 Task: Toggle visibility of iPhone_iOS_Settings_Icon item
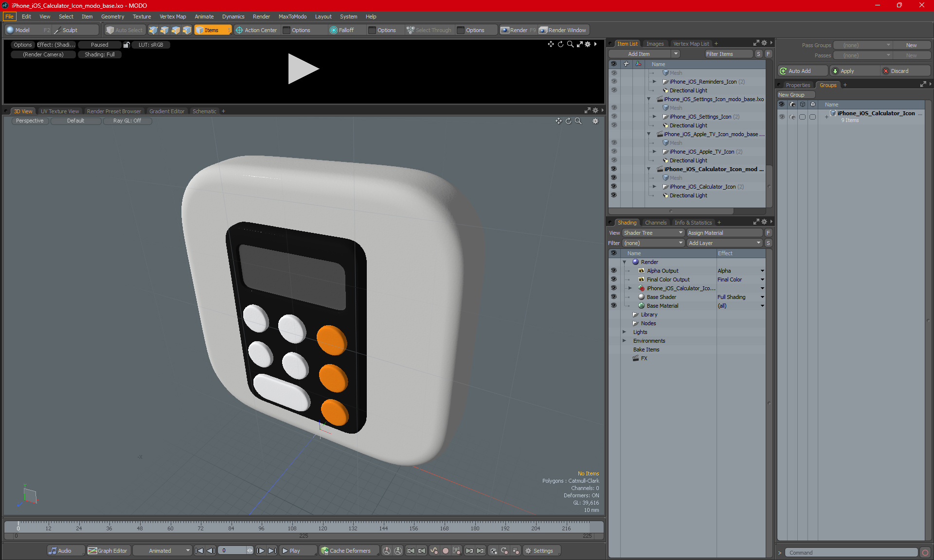(x=614, y=117)
